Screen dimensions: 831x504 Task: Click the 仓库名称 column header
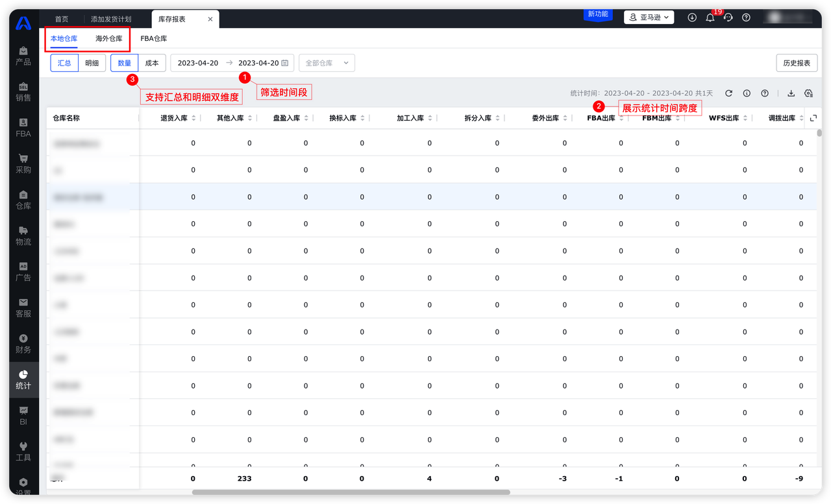coord(66,118)
